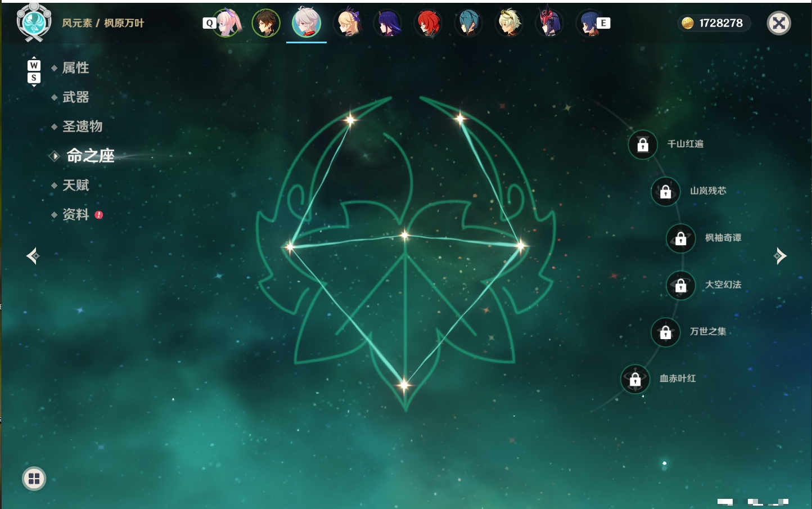Image resolution: width=812 pixels, height=509 pixels.
Task: Go to previous character with left arrow
Action: tap(33, 256)
